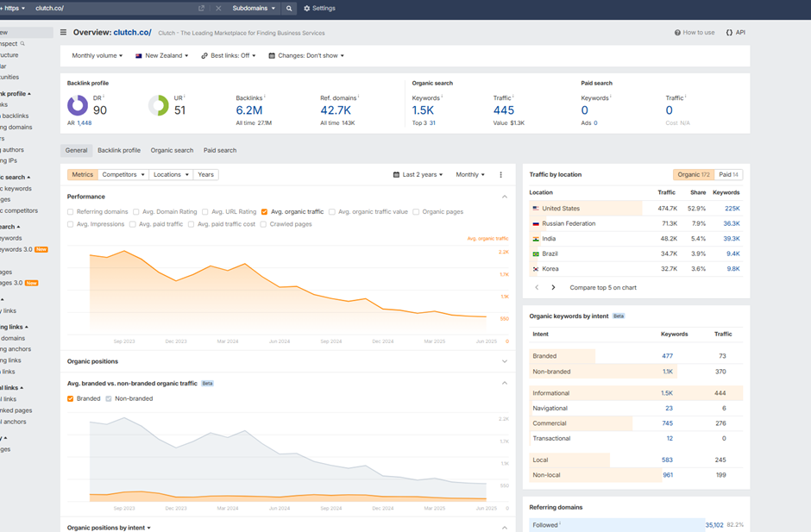Click the calendar icon beside Last 2 years

tap(396, 175)
